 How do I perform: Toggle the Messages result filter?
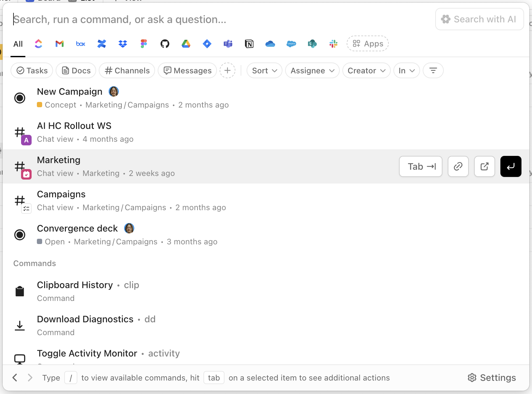pos(187,70)
